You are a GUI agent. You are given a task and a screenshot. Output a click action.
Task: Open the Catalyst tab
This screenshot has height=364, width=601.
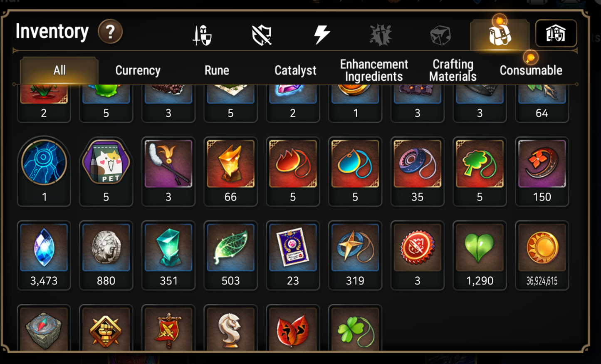pos(295,70)
